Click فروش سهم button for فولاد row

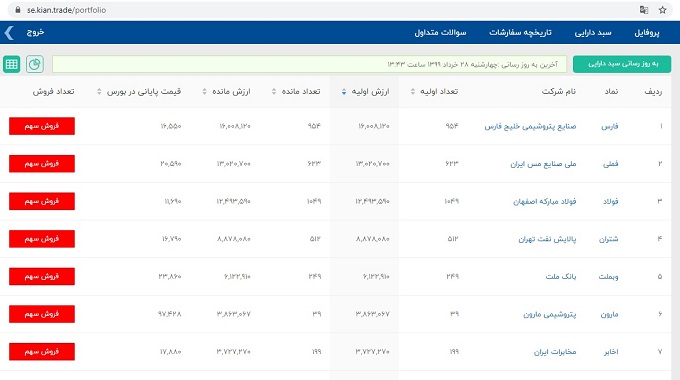point(42,201)
